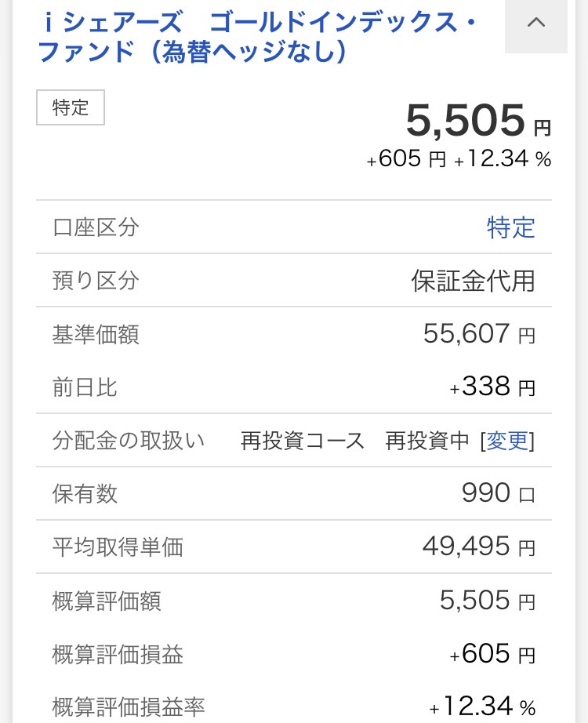Click the [変更] link for distribution handling
The height and width of the screenshot is (723, 588).
tap(508, 441)
